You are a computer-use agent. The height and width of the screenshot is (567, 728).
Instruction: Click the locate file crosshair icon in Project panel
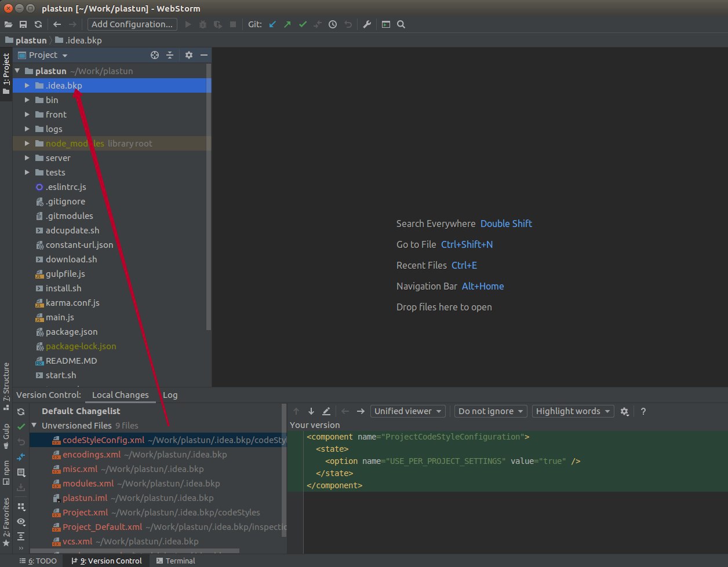pyautogui.click(x=155, y=55)
